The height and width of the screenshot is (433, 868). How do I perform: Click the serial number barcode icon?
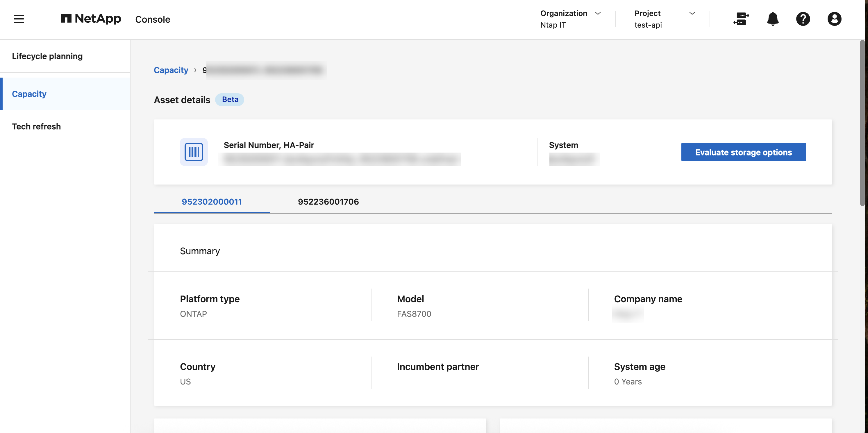194,152
